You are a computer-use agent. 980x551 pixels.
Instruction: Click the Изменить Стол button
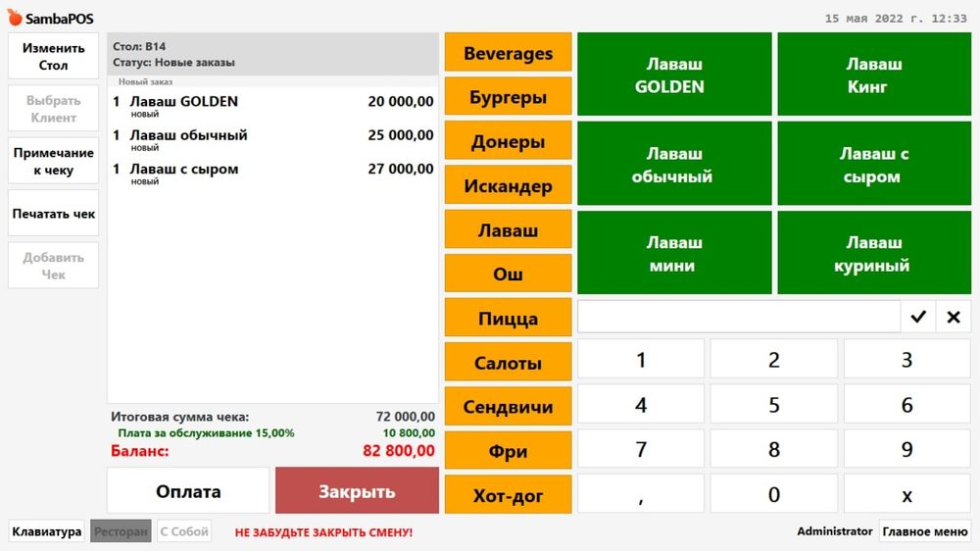[53, 56]
